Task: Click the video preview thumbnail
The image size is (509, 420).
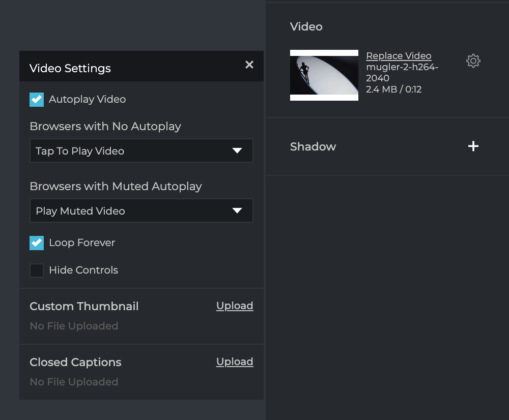Action: click(324, 75)
